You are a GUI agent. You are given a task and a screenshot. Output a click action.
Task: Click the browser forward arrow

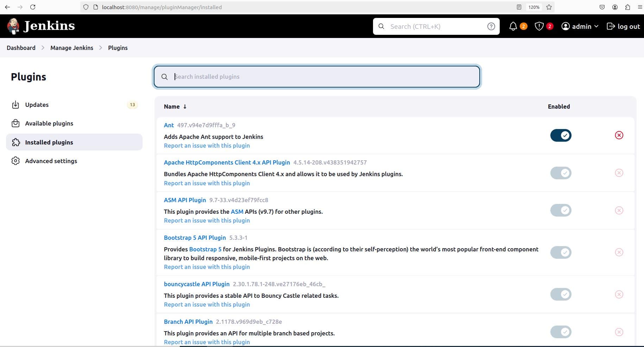click(x=20, y=7)
